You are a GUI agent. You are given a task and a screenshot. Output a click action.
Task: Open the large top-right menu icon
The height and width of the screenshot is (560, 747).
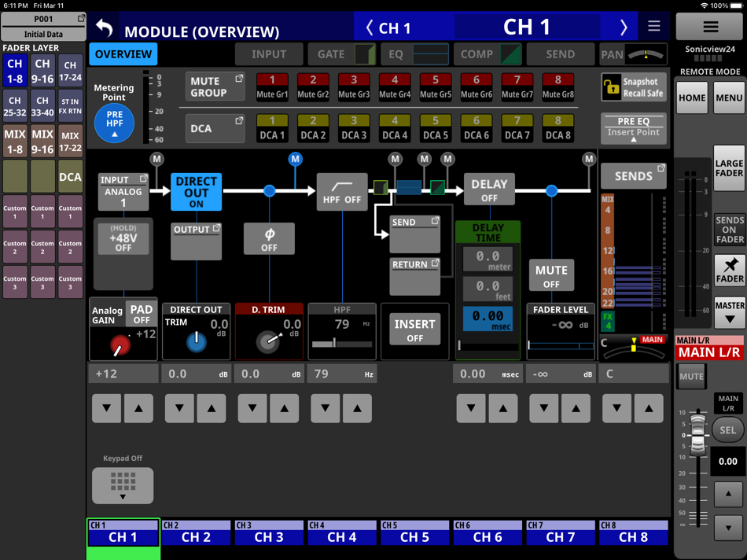click(710, 27)
